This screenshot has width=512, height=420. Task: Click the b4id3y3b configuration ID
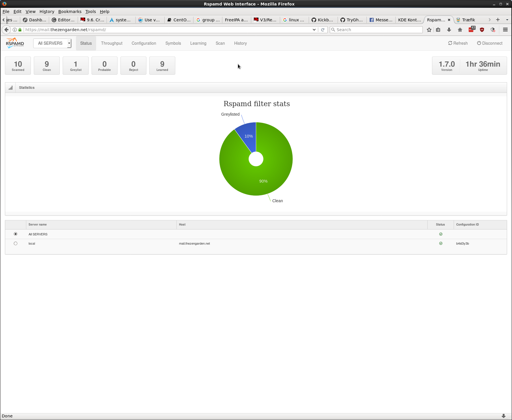(463, 243)
